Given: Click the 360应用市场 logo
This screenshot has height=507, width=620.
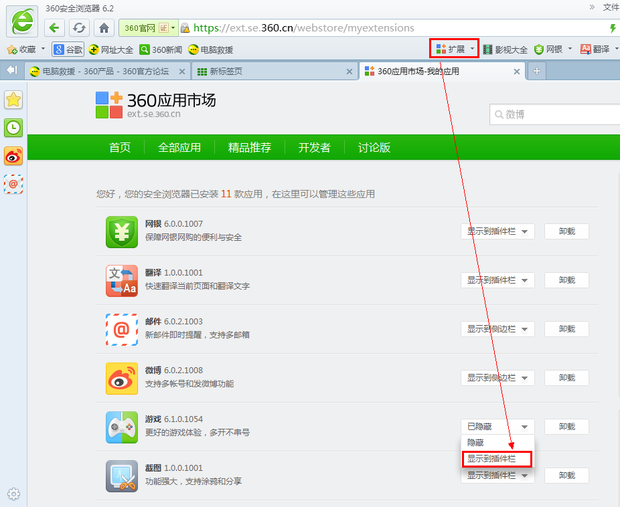Looking at the screenshot, I should (156, 105).
